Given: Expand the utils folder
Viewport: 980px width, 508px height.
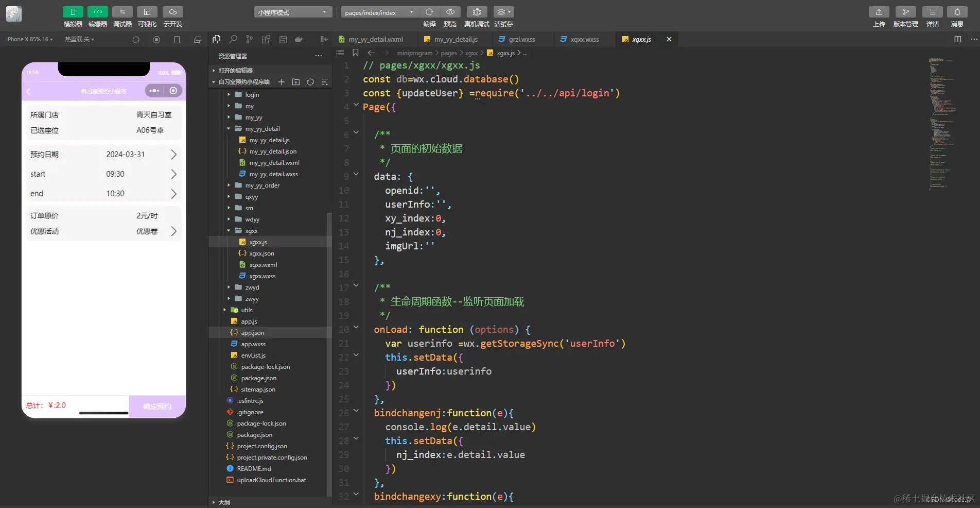Looking at the screenshot, I should coord(247,310).
